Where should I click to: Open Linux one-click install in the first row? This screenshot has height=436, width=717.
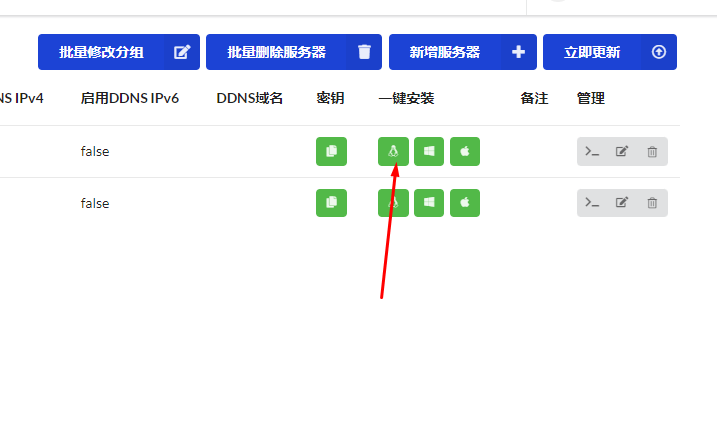click(393, 151)
